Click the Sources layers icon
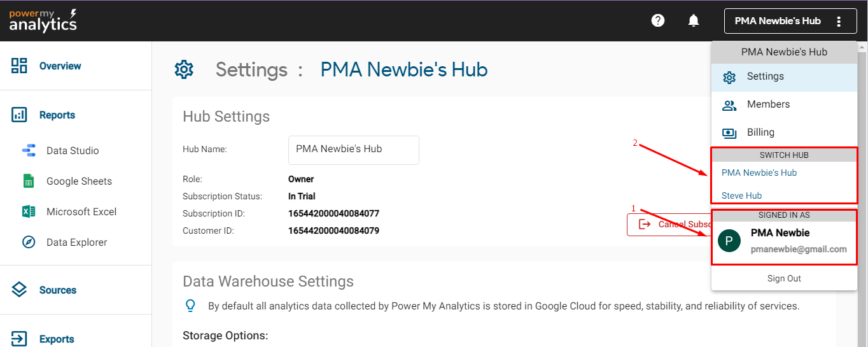Viewport: 868px width, 347px height. [19, 290]
